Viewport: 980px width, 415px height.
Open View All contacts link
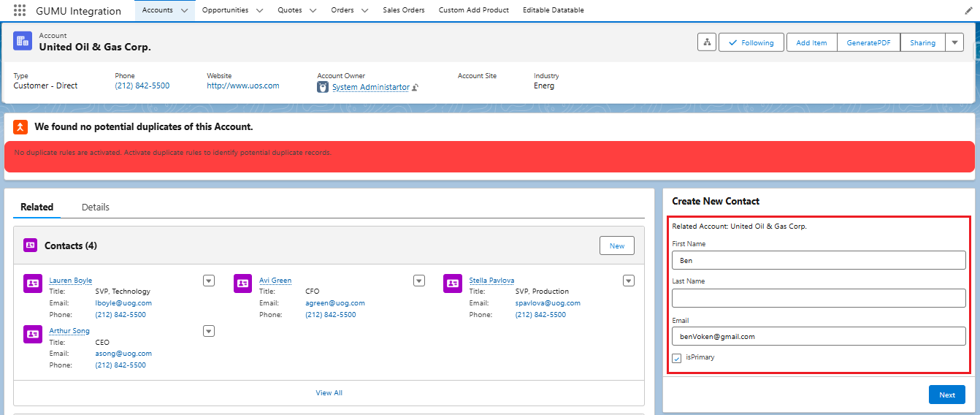click(x=329, y=393)
